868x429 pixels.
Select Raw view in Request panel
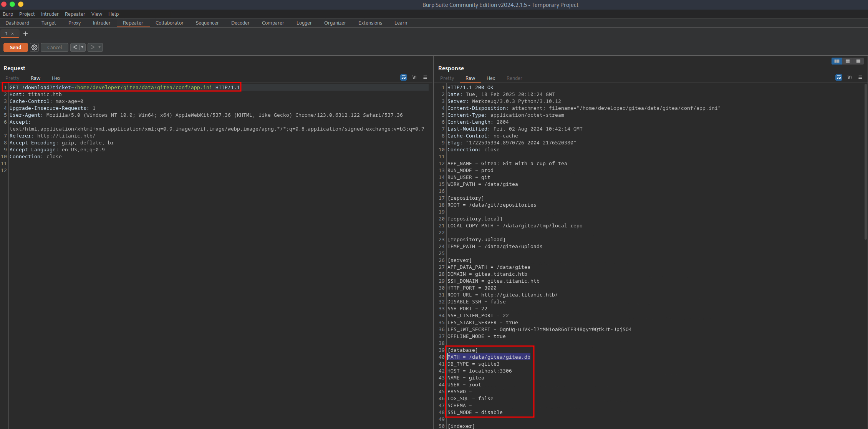(x=35, y=78)
